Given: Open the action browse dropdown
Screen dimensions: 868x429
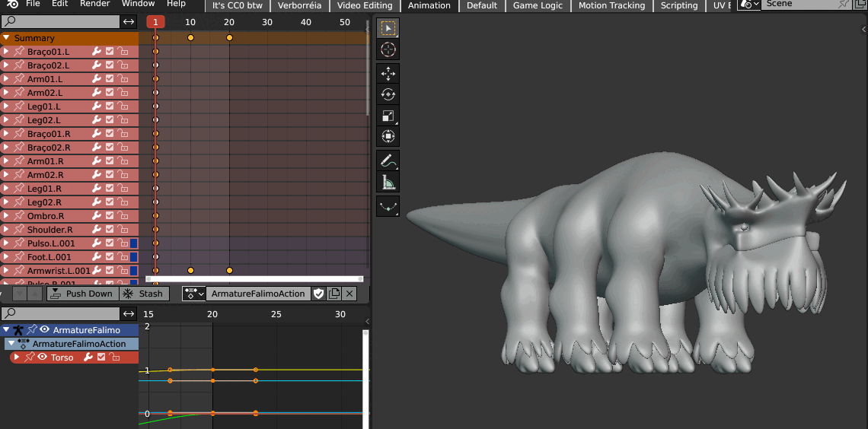Looking at the screenshot, I should tap(193, 294).
